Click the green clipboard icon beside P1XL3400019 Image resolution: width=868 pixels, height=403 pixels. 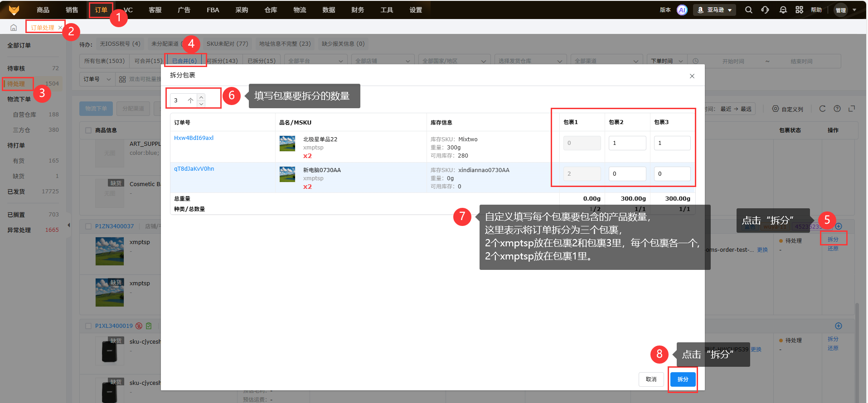(x=149, y=326)
